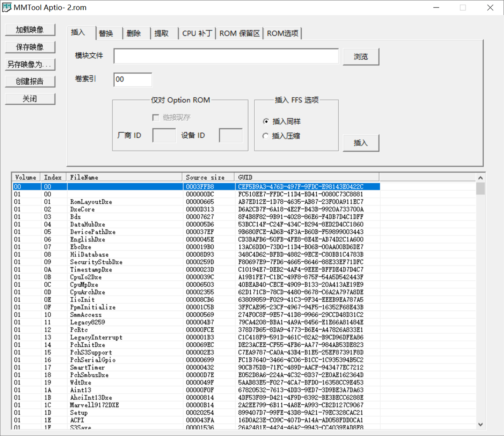Screen dimensions: 504x436
Task: Select the Marvell9172DXE row
Action: coord(196,405)
